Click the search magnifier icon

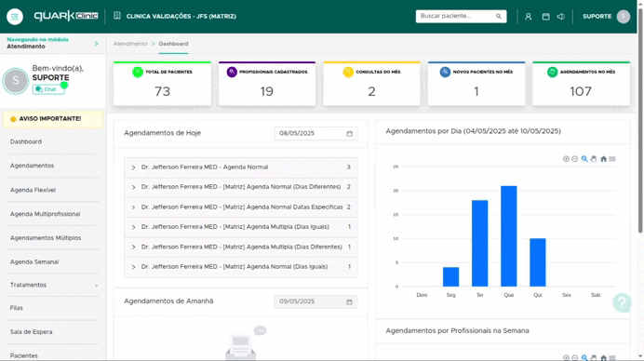coord(498,17)
